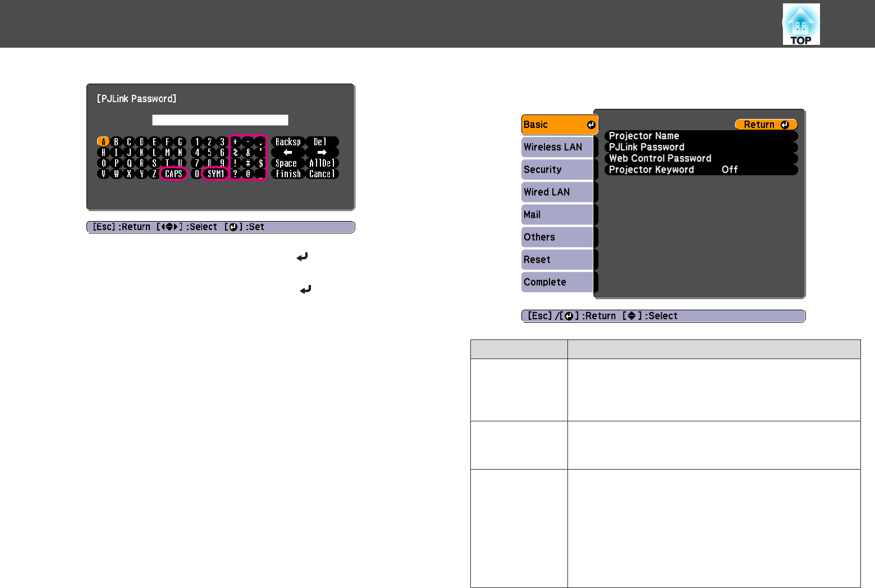Open the Wireless LAN menu tab
875x588 pixels.
pos(558,147)
